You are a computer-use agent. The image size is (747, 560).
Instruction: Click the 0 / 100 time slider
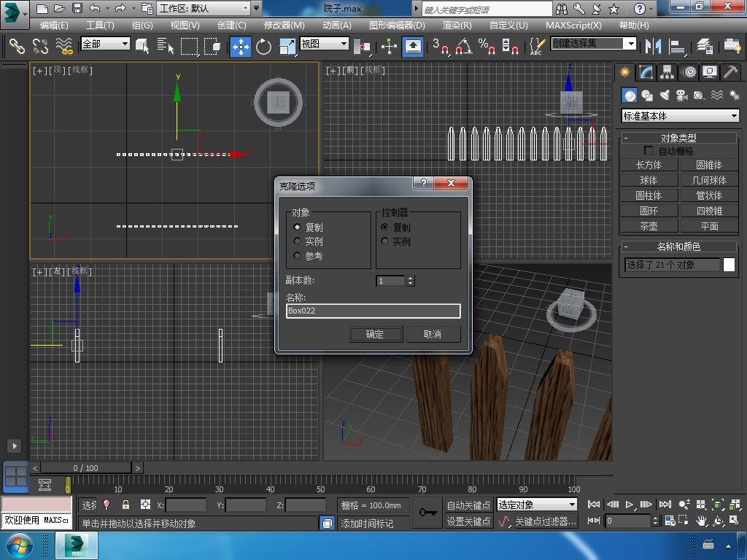[x=86, y=468]
